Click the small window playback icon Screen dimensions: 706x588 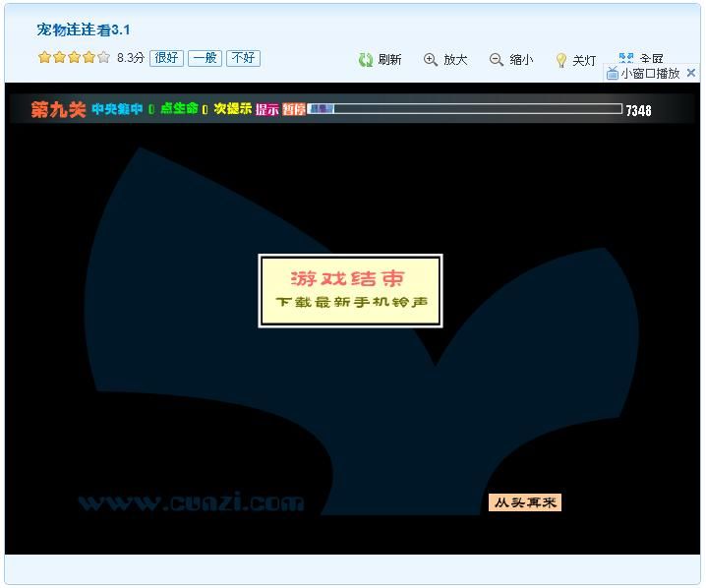613,74
